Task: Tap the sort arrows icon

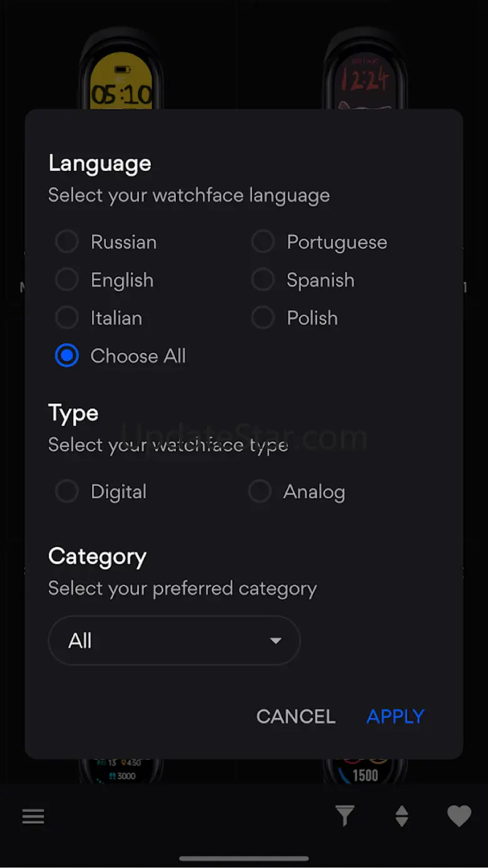Action: coord(402,816)
